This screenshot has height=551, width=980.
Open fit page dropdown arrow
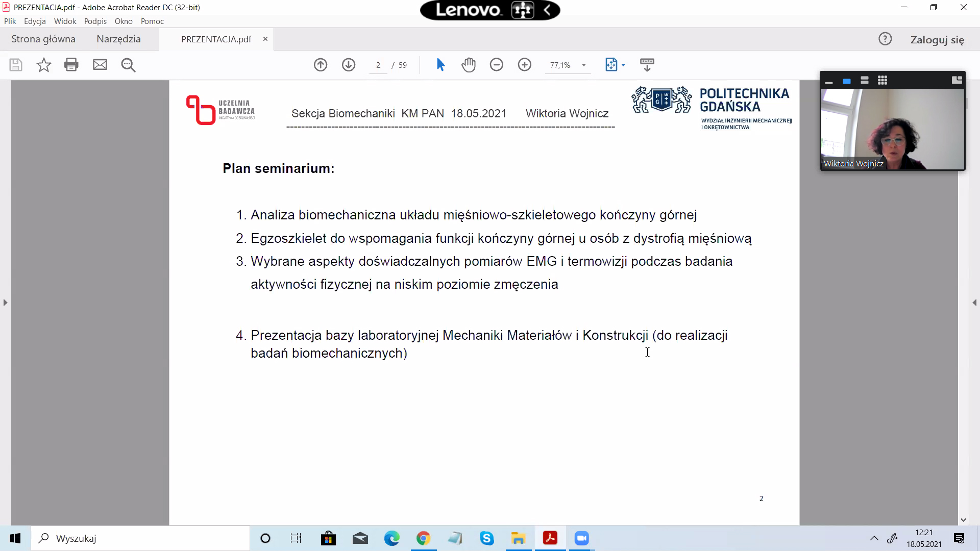click(623, 65)
